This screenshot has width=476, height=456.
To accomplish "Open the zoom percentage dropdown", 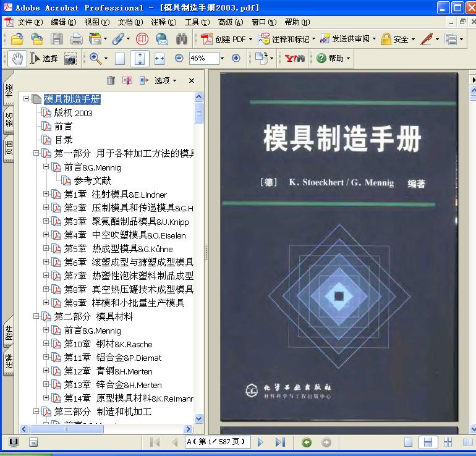I will point(222,58).
